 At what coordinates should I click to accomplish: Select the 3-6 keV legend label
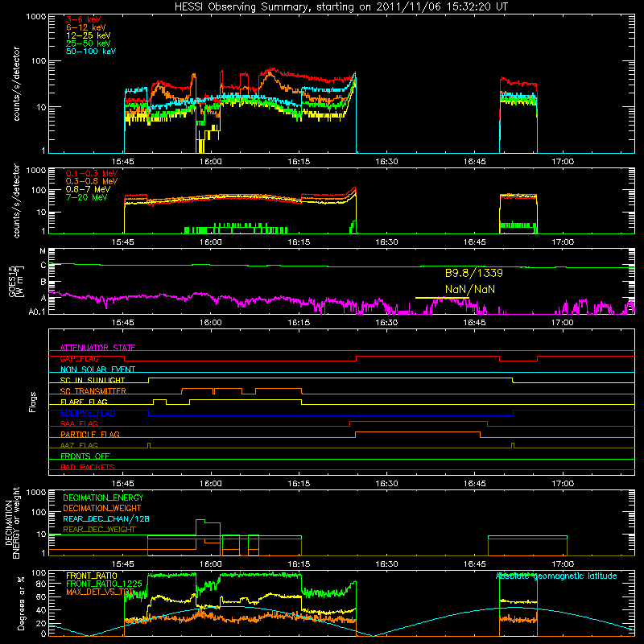click(83, 19)
